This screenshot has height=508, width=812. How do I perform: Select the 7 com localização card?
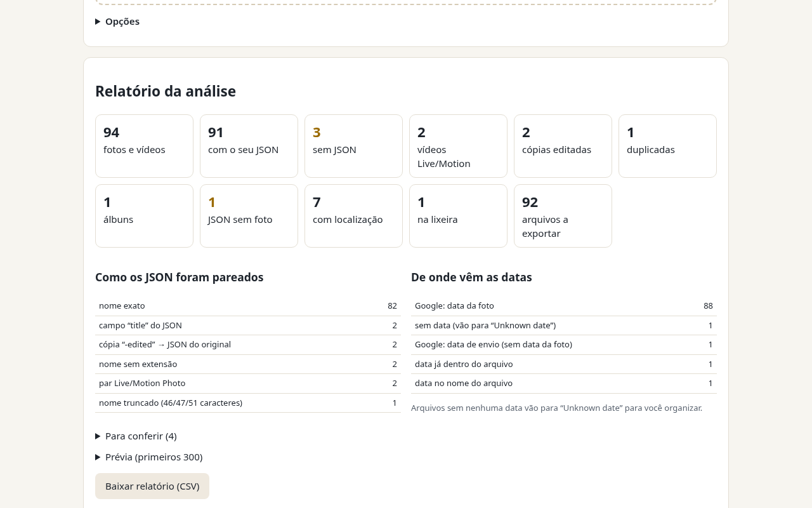point(353,216)
